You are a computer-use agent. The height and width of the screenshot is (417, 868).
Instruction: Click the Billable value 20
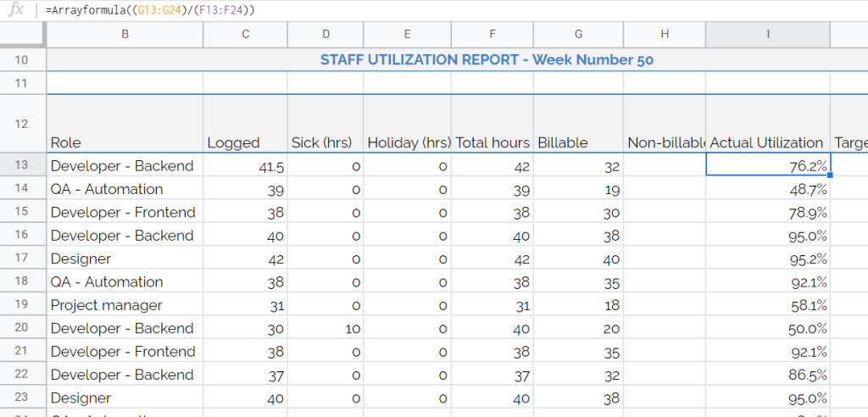pos(578,328)
